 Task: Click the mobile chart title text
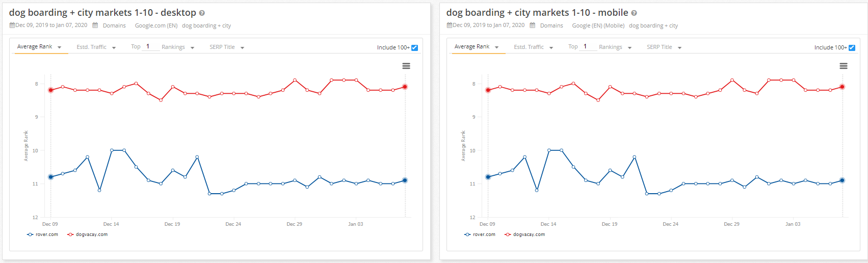tap(537, 13)
